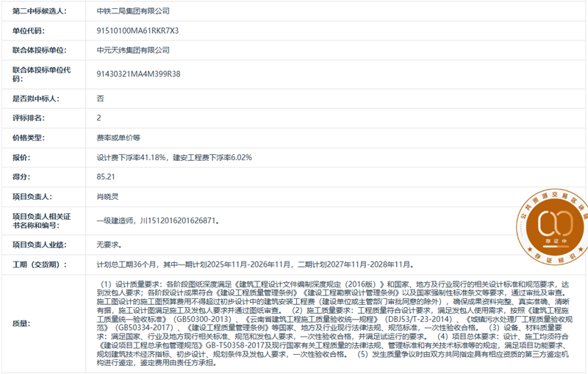Screen dimensions: 588x374
Task: Click the 价格类型 label
Action: (x=29, y=138)
